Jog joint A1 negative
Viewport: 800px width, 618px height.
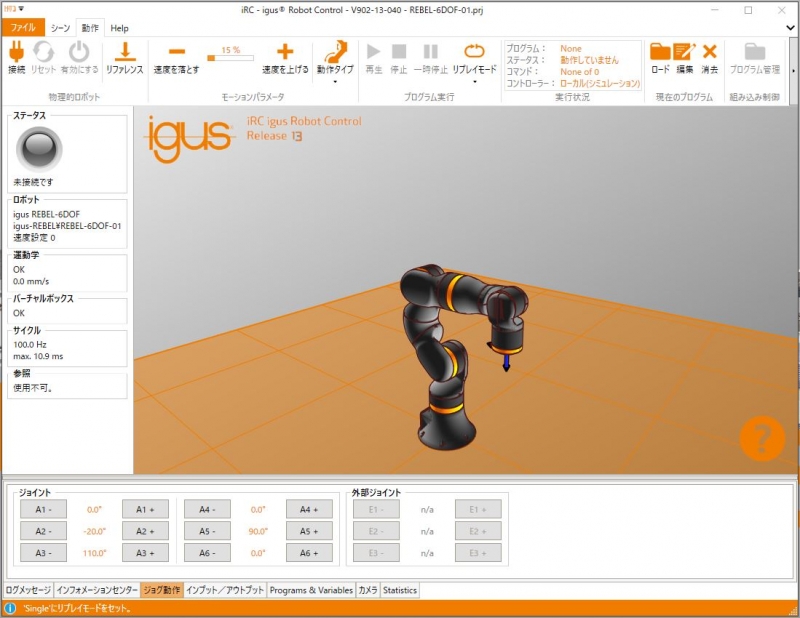pyautogui.click(x=43, y=509)
